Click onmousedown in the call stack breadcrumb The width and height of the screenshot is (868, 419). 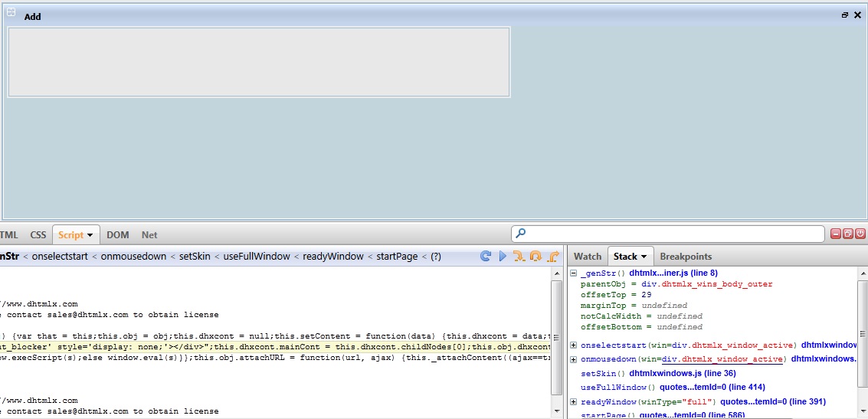coord(134,257)
